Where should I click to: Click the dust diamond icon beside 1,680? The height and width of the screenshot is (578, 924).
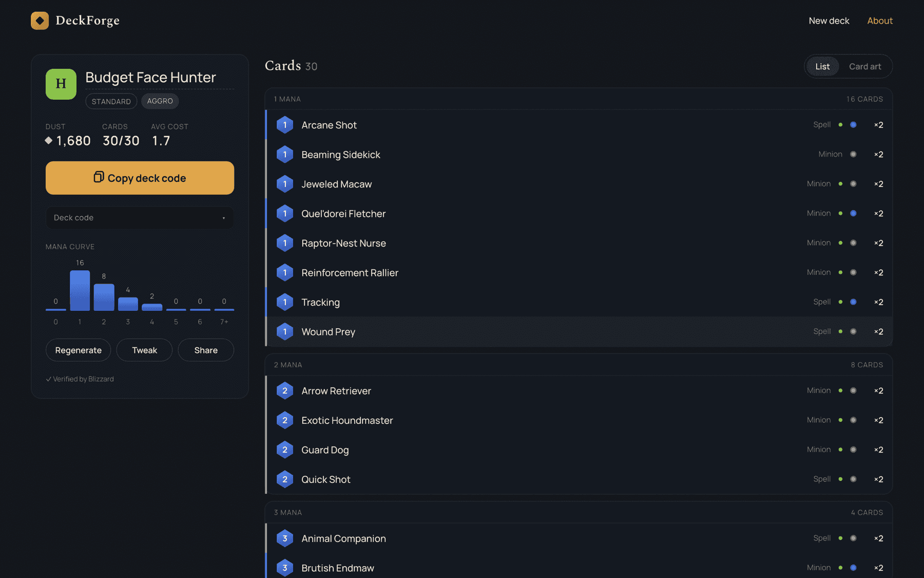[x=49, y=140]
